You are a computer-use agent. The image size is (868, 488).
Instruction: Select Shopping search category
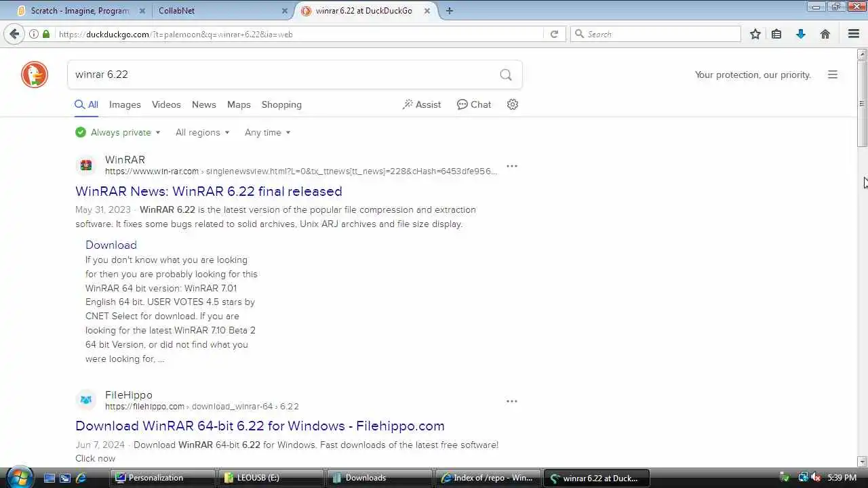281,104
